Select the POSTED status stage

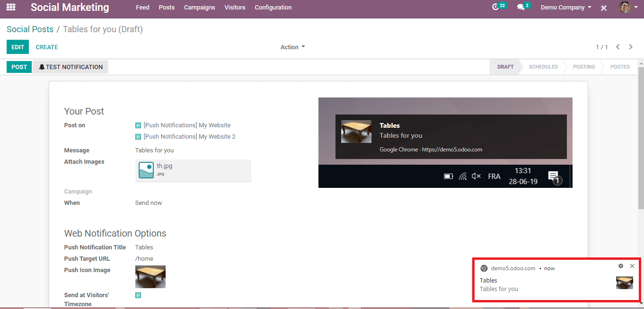620,67
